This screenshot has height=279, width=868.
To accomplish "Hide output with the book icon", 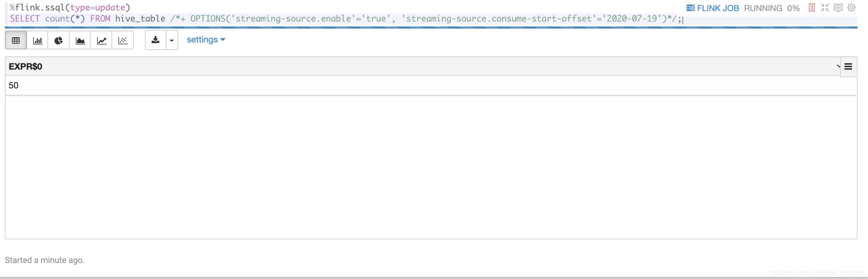I will coord(838,8).
